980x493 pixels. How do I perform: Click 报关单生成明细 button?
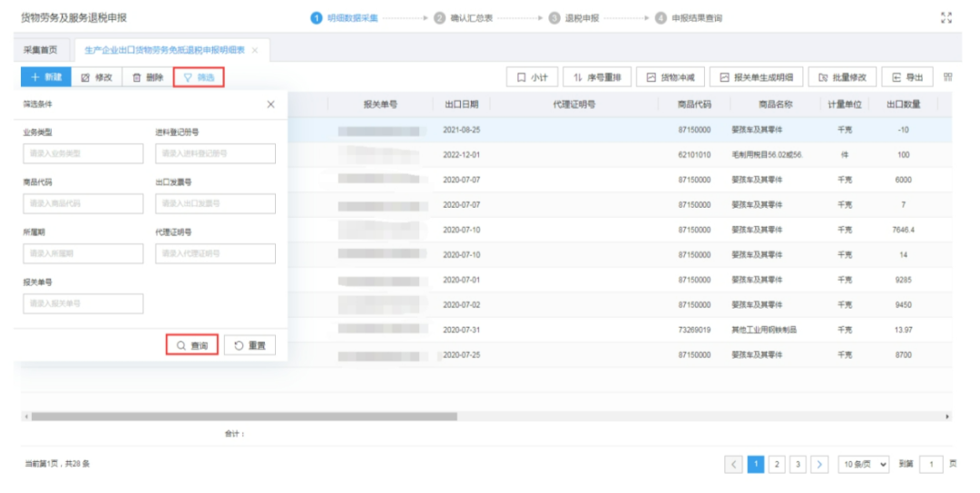click(756, 78)
